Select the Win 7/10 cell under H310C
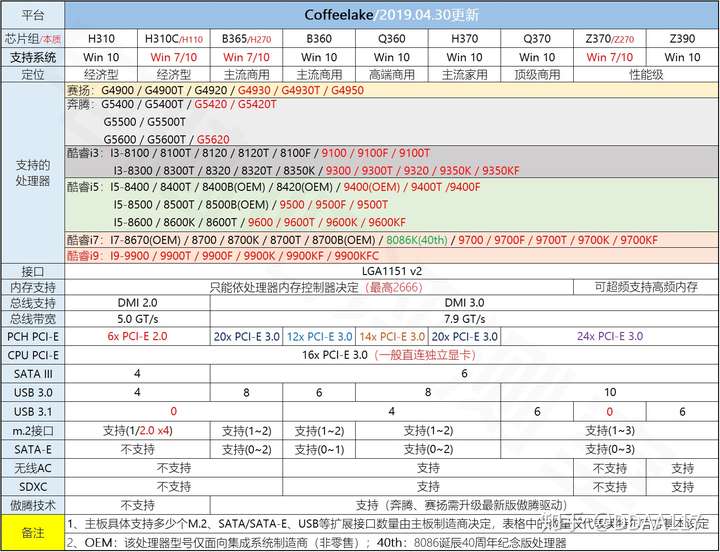The height and width of the screenshot is (552, 720). click(x=174, y=57)
